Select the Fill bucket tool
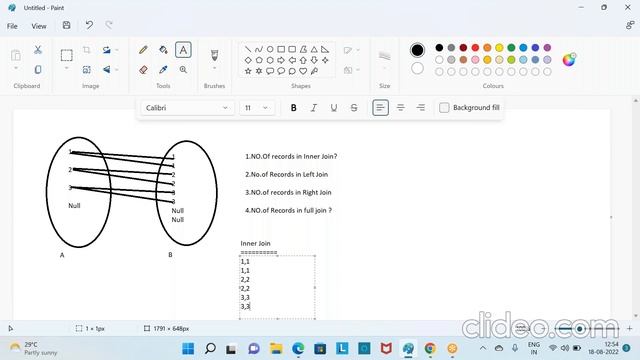The width and height of the screenshot is (640, 360). [163, 50]
